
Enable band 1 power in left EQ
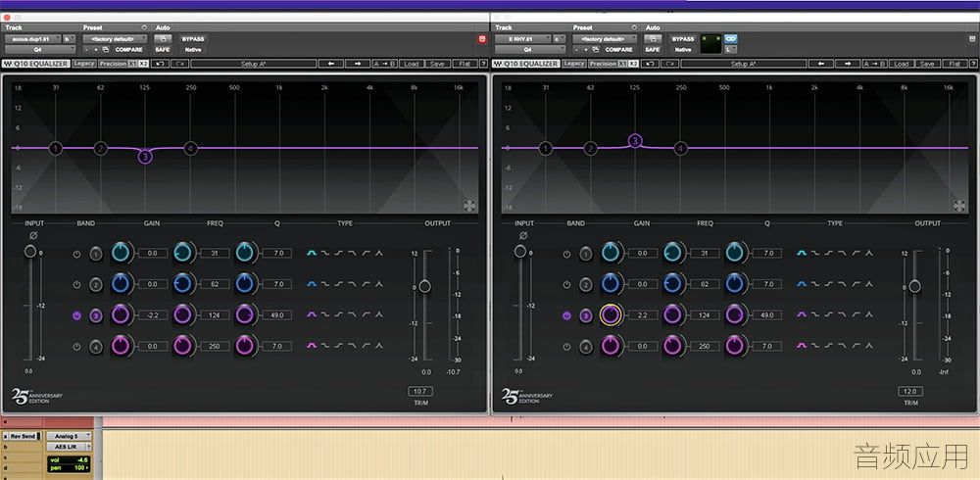coord(76,254)
